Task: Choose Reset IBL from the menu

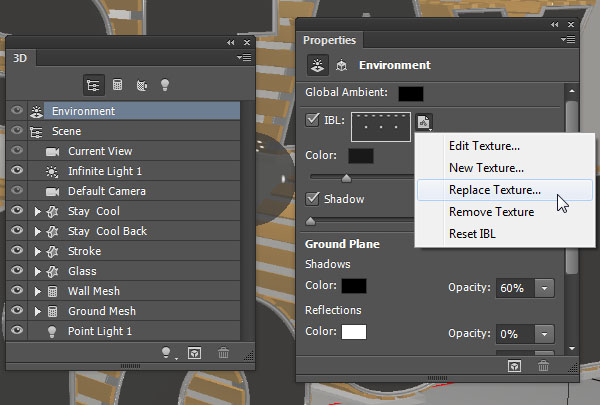Action: coord(505,234)
